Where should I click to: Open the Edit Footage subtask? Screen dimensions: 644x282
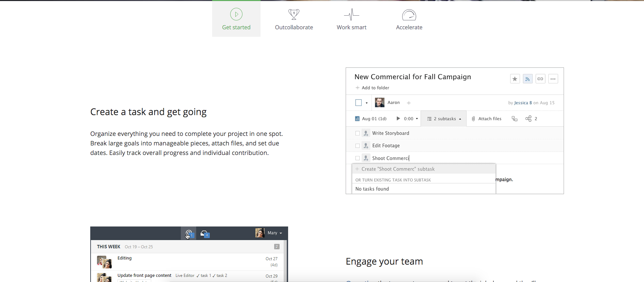386,146
